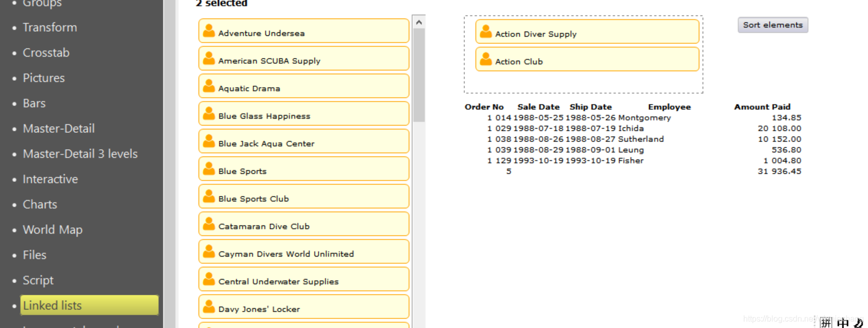The image size is (868, 328).
Task: Select the American SCUBA Supply customer name
Action: click(x=270, y=61)
